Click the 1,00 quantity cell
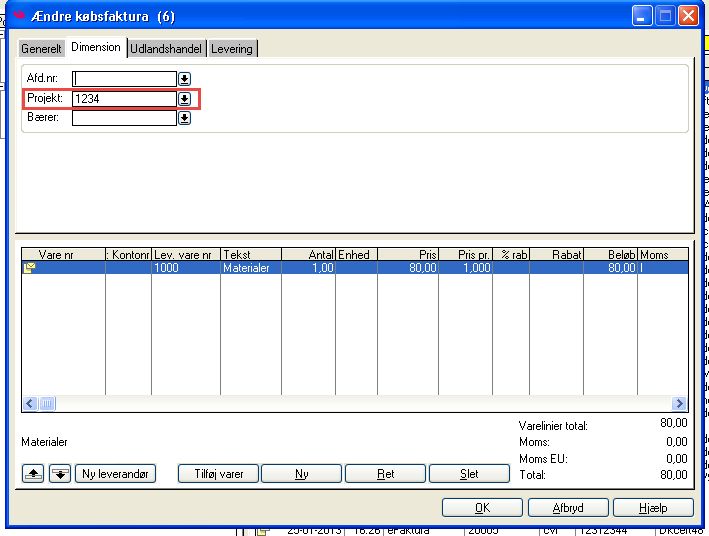 tap(308, 268)
